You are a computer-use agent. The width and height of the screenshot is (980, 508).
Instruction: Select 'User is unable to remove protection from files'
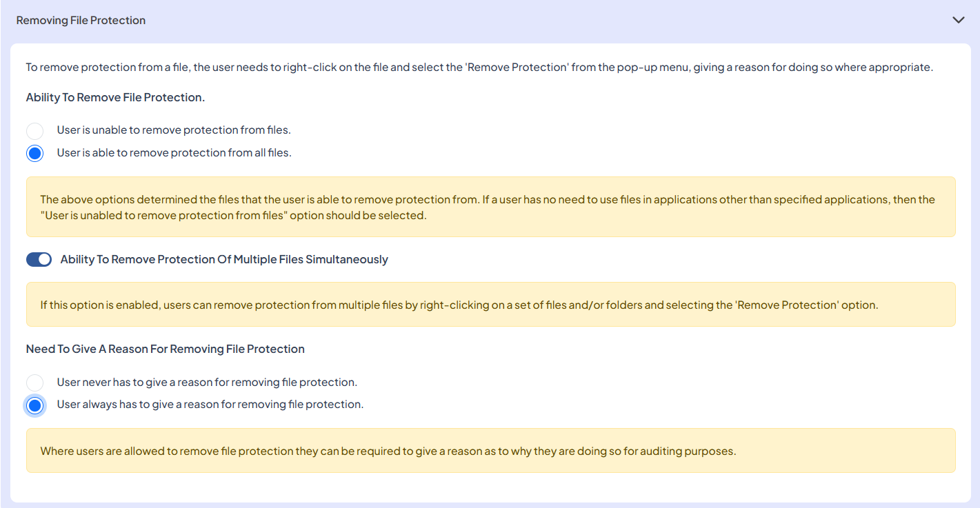coord(34,130)
